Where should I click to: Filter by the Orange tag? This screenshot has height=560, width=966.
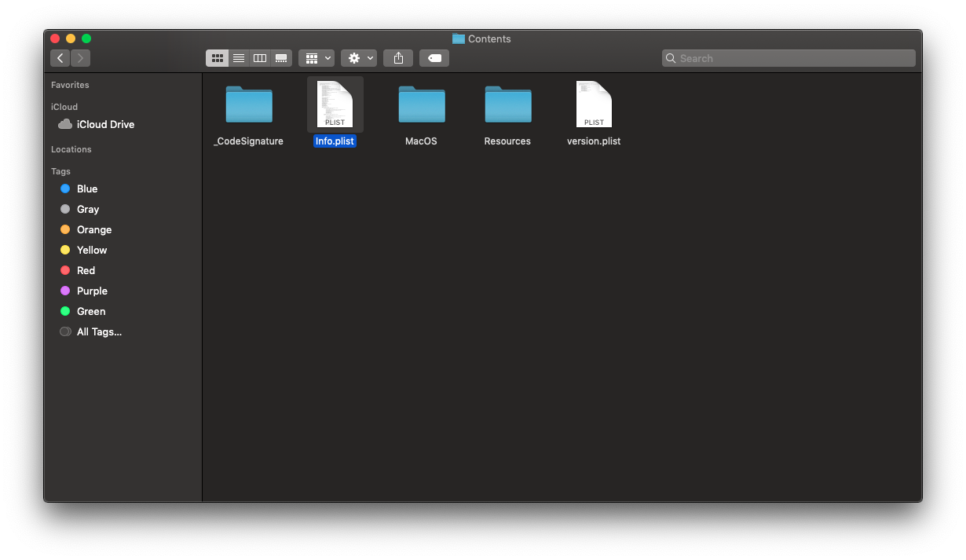[94, 229]
